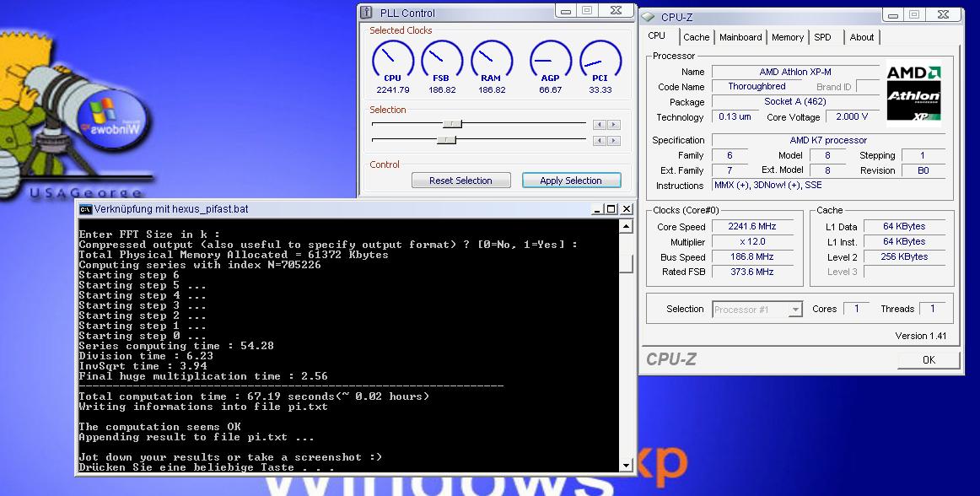The width and height of the screenshot is (980, 496).
Task: Click the CPU-Z title bar icon
Action: [648, 17]
